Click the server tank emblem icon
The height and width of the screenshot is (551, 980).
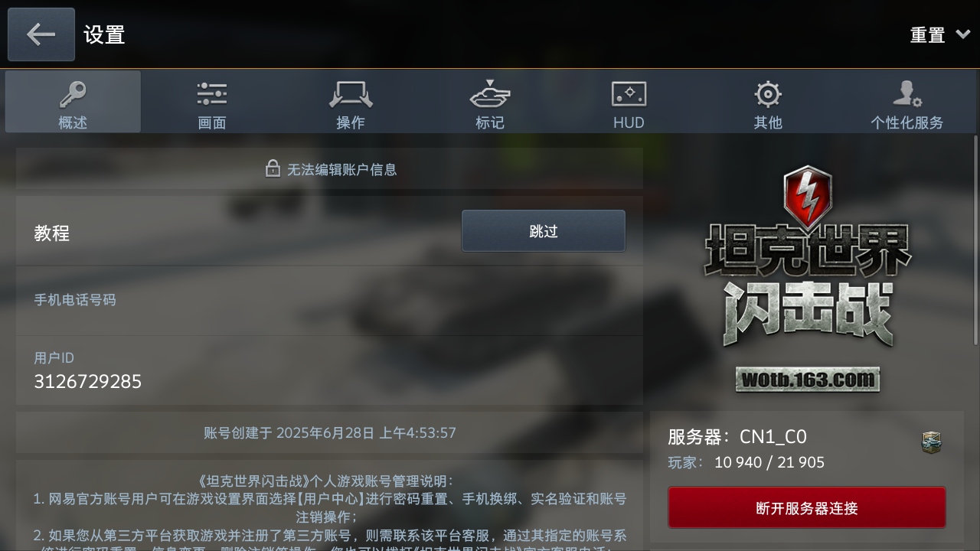[931, 442]
